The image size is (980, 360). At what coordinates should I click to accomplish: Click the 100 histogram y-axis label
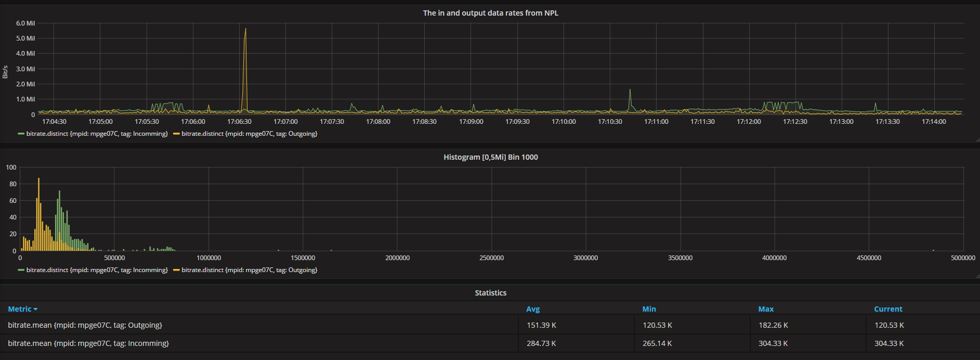11,168
